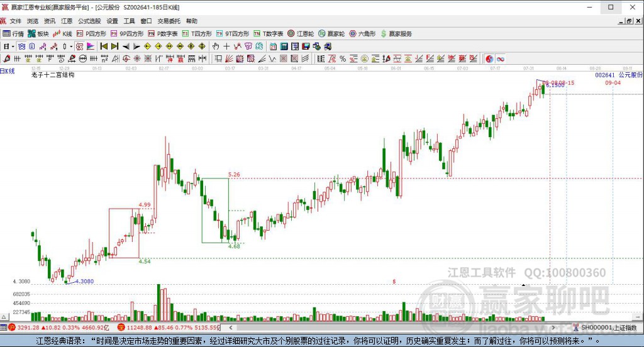Click the 11248.88 index status value

point(140,328)
